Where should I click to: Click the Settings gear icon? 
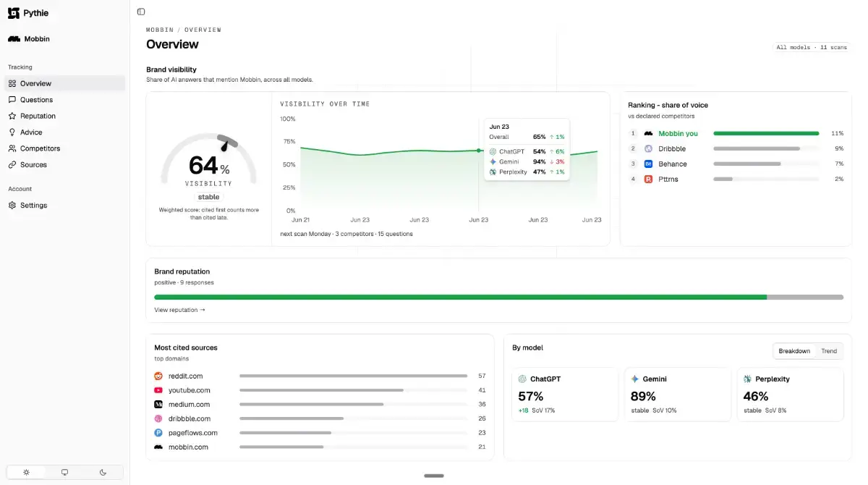point(12,206)
